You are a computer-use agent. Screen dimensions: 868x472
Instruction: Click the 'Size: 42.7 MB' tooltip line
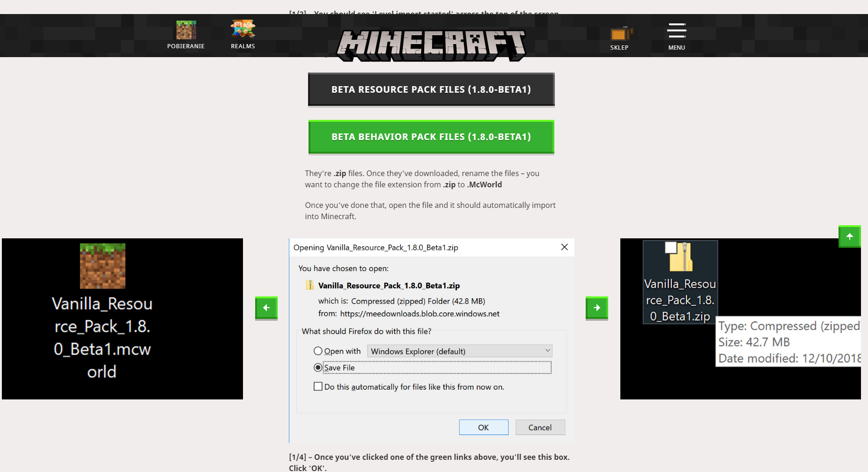coord(754,342)
